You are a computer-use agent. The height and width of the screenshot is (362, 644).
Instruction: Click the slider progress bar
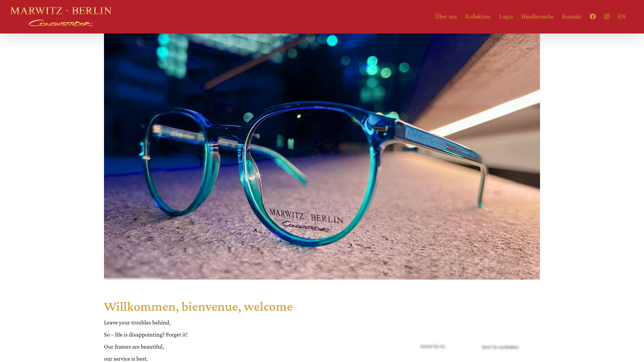pos(133,279)
